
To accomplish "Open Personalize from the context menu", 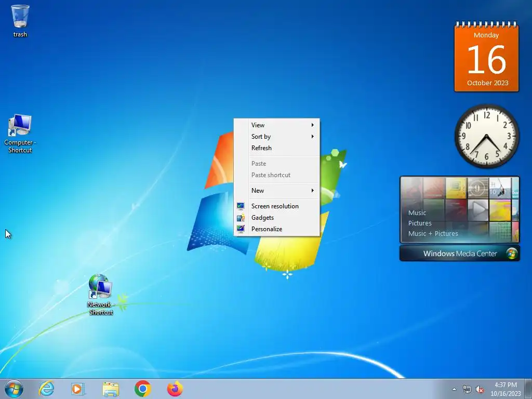I will pyautogui.click(x=276, y=229).
